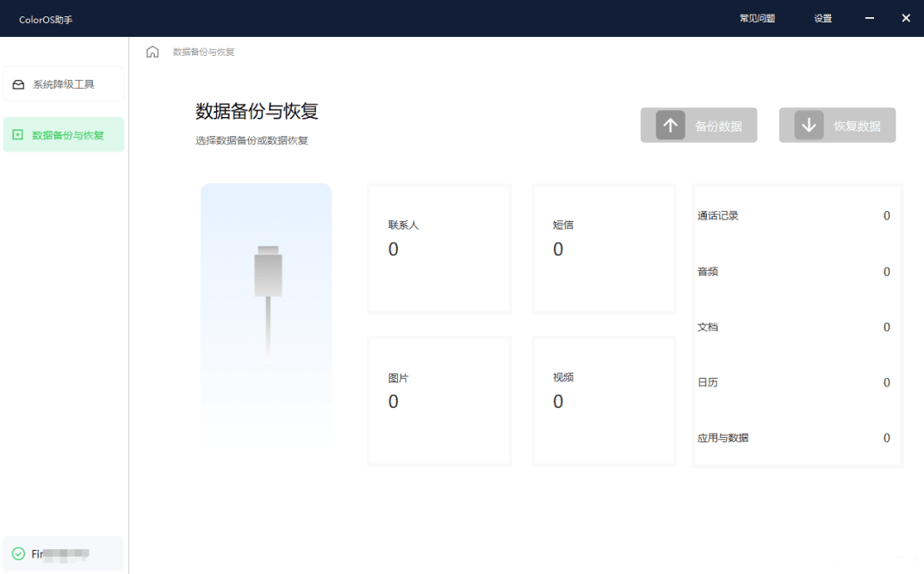Switch to 数据备份与恢复 in the sidebar
The height and width of the screenshot is (574, 924).
point(64,135)
